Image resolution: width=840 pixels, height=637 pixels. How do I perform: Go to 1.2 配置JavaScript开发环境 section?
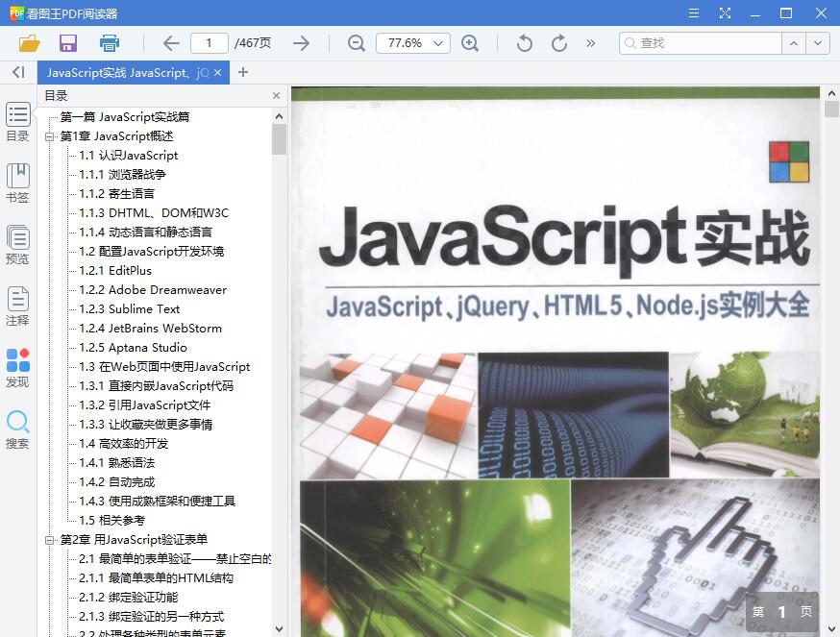pyautogui.click(x=152, y=252)
